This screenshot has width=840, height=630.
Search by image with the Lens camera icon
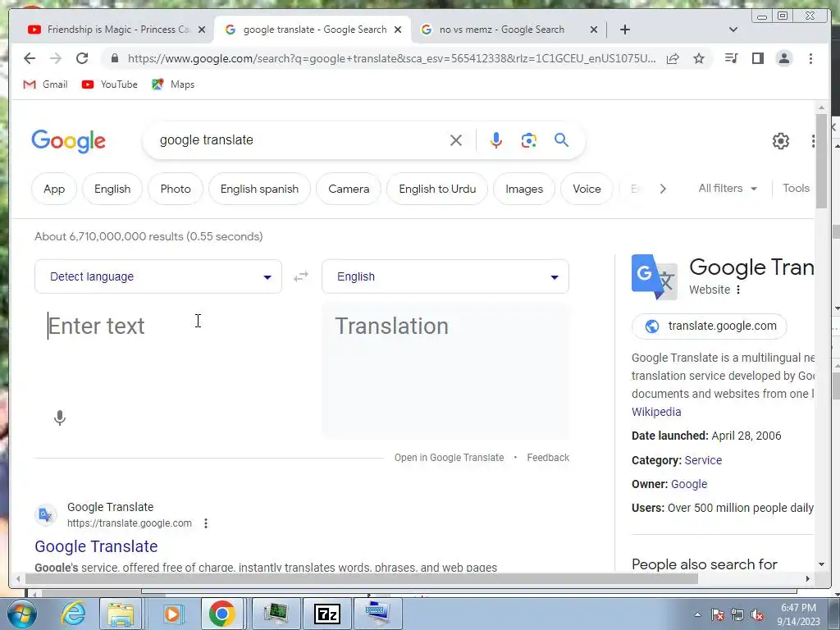click(529, 140)
